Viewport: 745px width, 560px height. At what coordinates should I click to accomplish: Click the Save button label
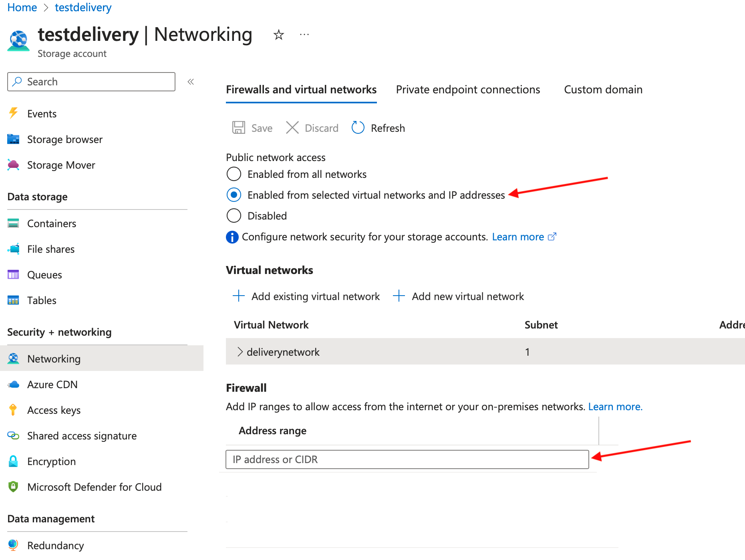coord(262,128)
